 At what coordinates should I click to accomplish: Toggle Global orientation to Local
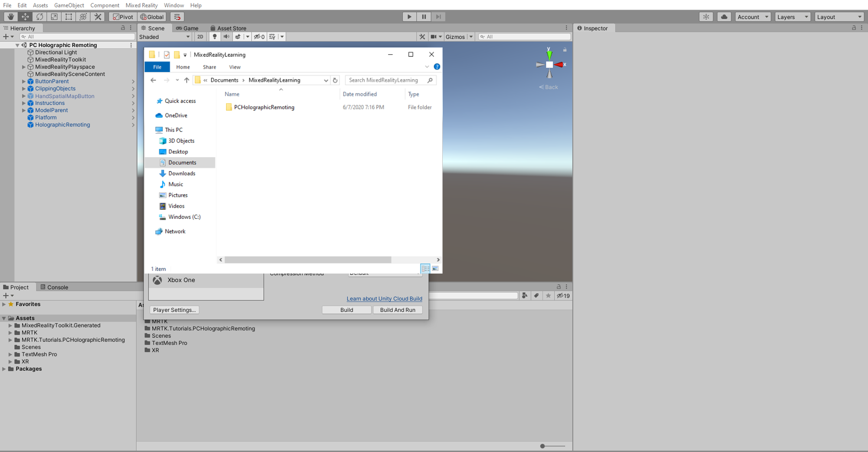(x=151, y=16)
